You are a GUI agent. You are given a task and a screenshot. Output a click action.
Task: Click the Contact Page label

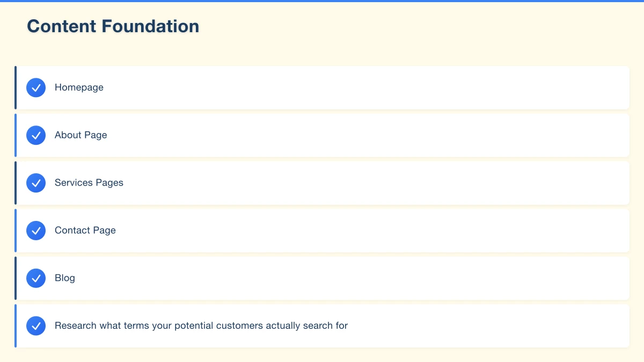point(85,231)
